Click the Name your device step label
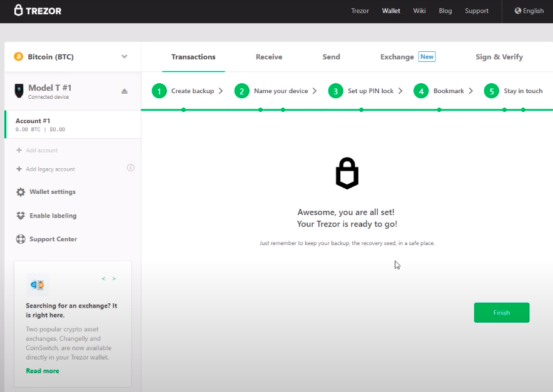The height and width of the screenshot is (392, 553). coord(281,91)
